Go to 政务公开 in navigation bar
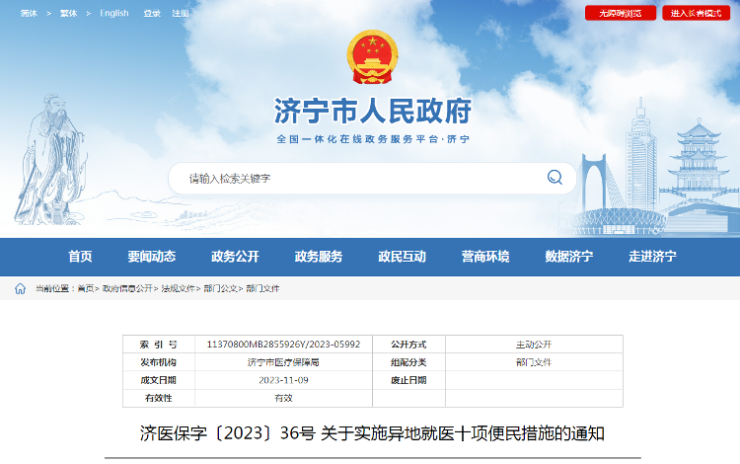 click(235, 257)
